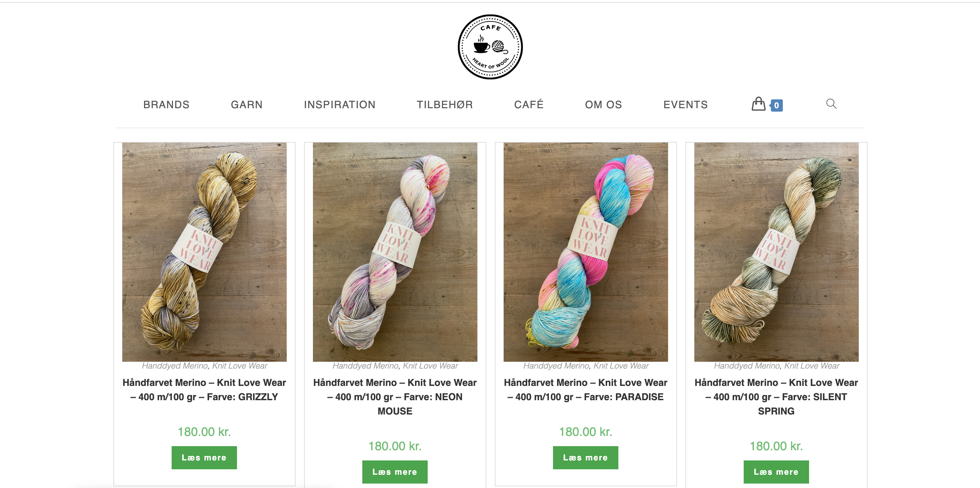Open the SILENT SPRING product title link
980x488 pixels.
tap(776, 396)
